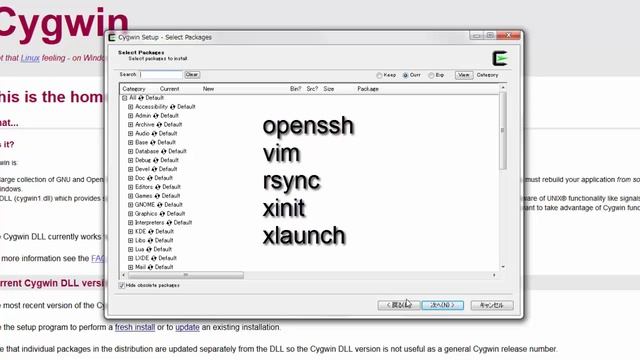Click the scroll down arrow of package list
The height and width of the screenshot is (360, 640).
tap(502, 267)
